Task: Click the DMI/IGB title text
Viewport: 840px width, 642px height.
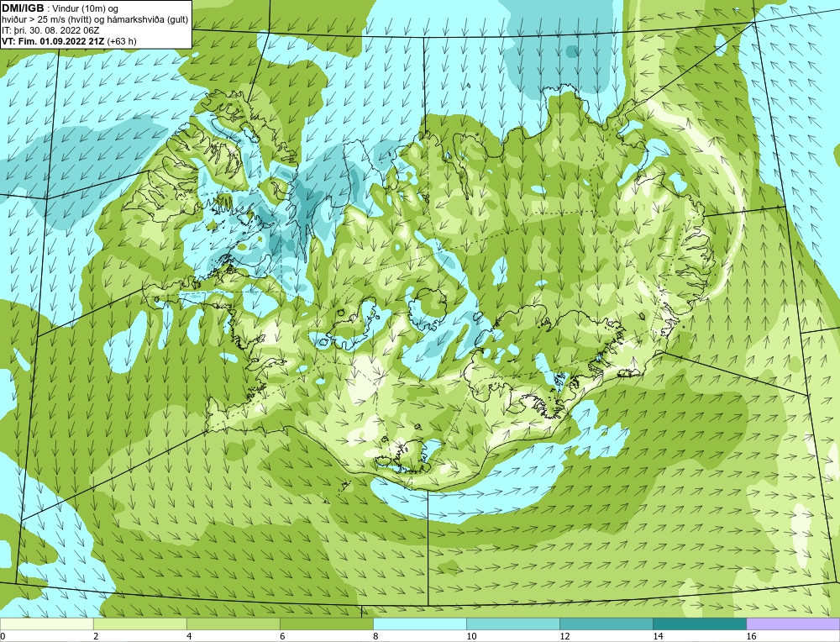Action: click(x=23, y=8)
